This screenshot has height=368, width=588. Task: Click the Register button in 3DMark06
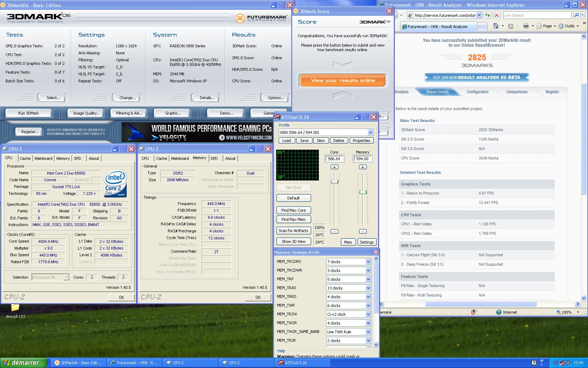(x=30, y=132)
